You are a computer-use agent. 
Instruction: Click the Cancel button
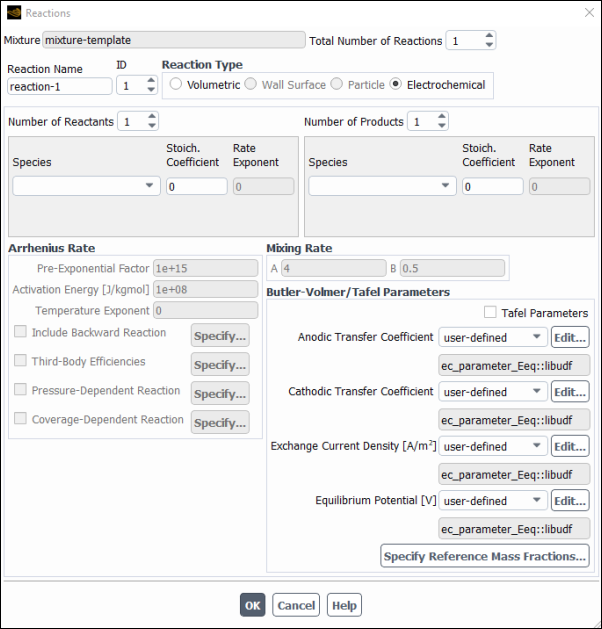coord(296,605)
